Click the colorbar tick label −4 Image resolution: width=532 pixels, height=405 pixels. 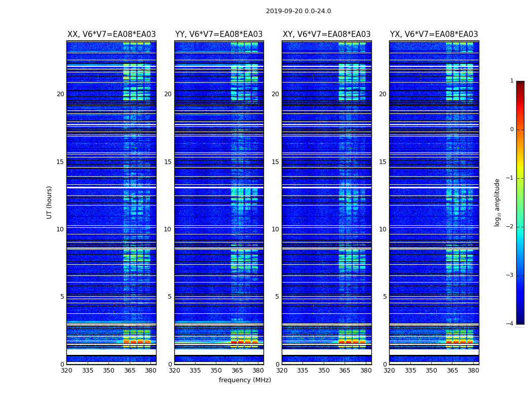(x=510, y=325)
